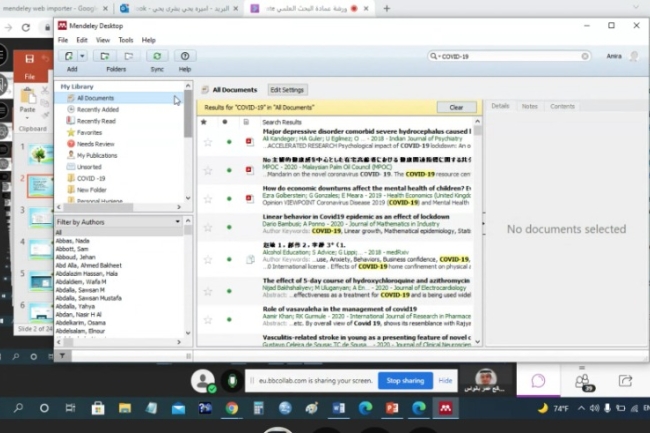The height and width of the screenshot is (433, 650).
Task: Open the New Folder item
Action: (92, 190)
